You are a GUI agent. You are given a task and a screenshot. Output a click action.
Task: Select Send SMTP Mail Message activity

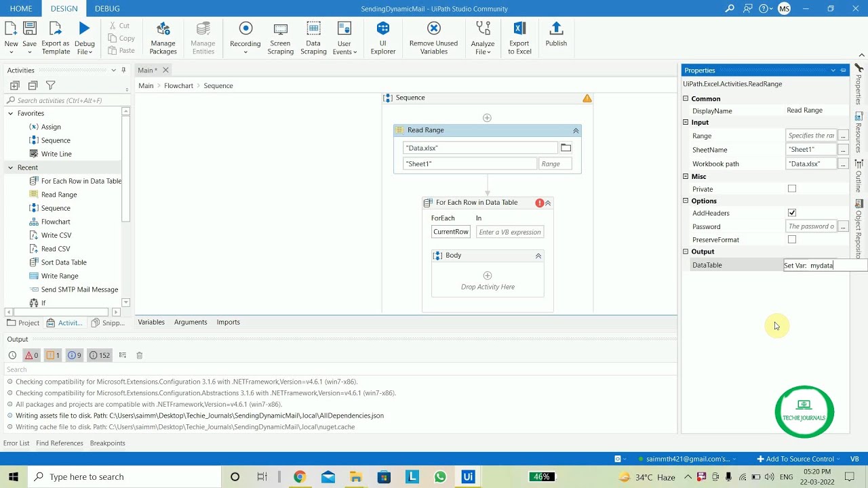79,289
